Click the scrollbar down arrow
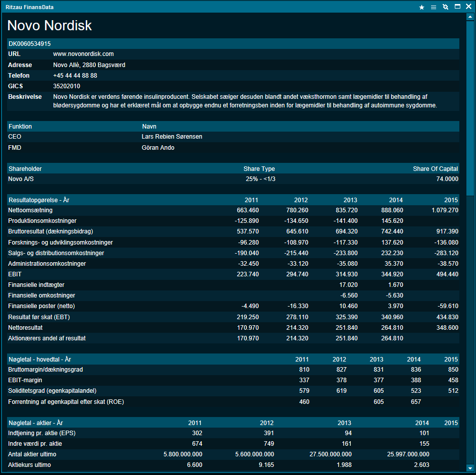 [x=470, y=468]
